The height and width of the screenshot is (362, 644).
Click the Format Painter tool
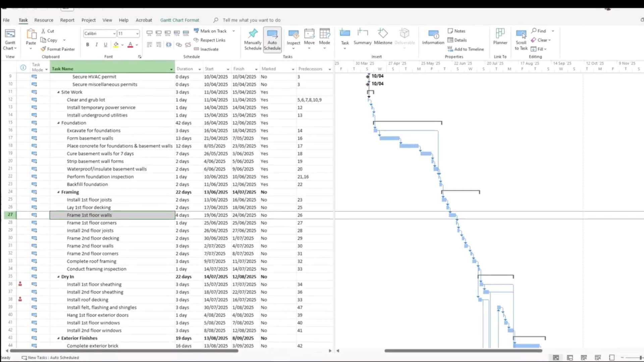[58, 49]
